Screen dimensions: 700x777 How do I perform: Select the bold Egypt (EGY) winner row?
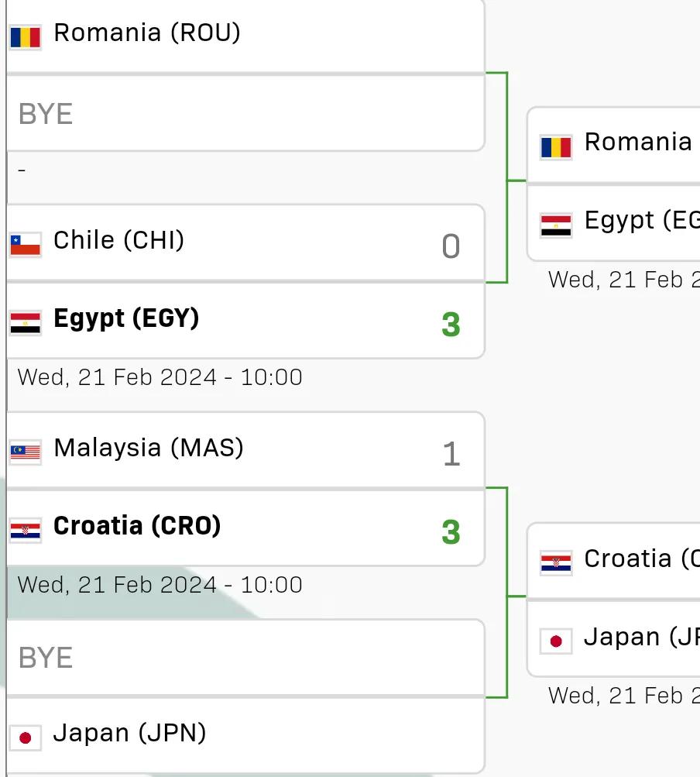coord(245,321)
